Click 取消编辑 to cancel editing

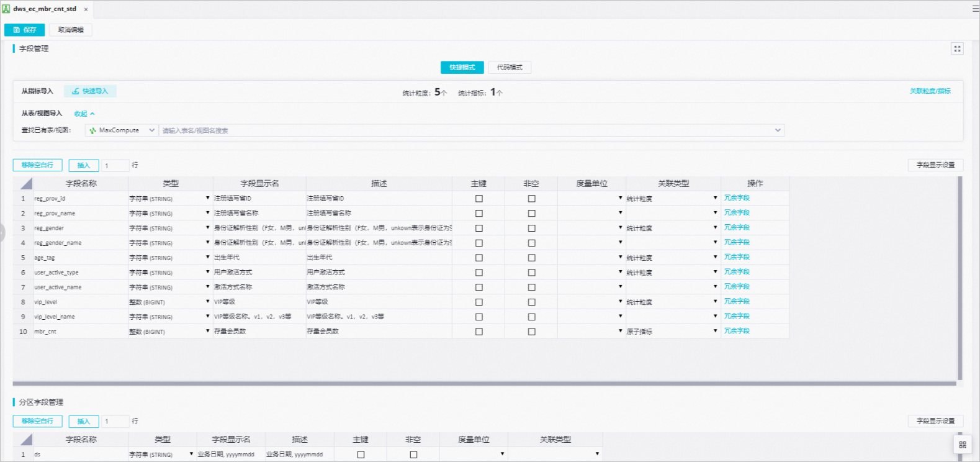click(x=71, y=30)
